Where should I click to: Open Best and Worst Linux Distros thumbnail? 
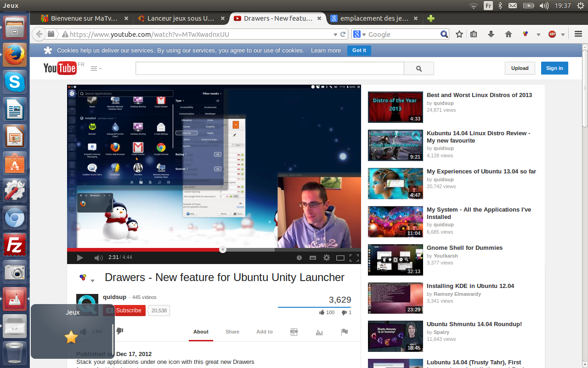(396, 107)
